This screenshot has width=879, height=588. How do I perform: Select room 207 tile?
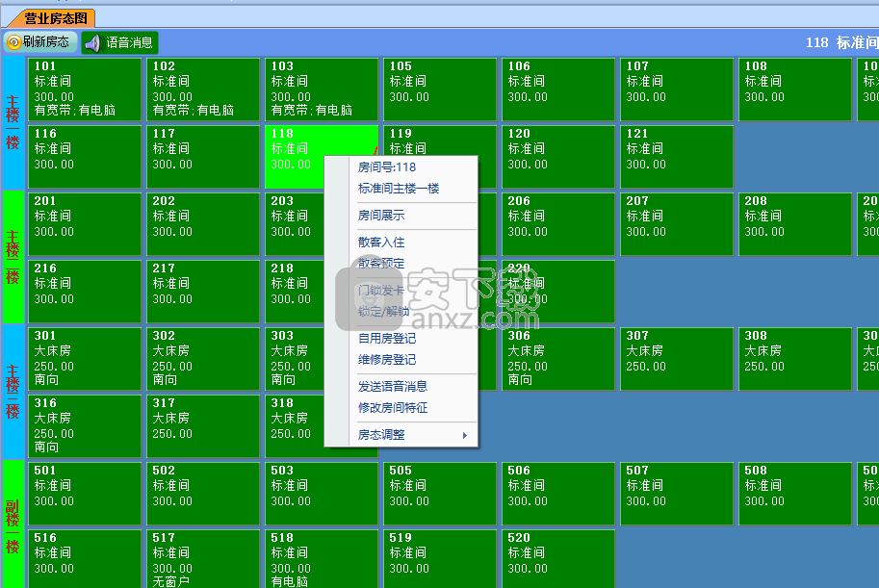(677, 224)
